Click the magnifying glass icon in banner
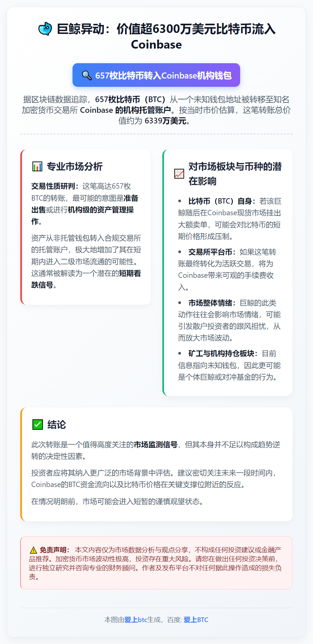 86,76
